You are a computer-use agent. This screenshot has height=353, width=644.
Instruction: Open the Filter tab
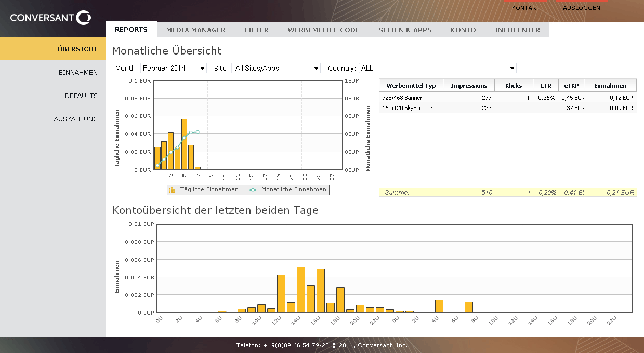click(256, 30)
